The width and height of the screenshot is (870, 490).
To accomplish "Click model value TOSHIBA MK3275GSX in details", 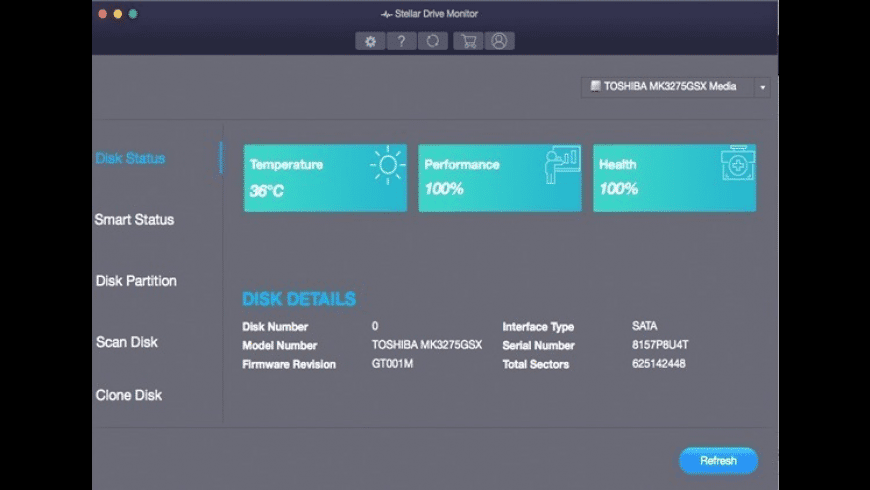I will (427, 345).
